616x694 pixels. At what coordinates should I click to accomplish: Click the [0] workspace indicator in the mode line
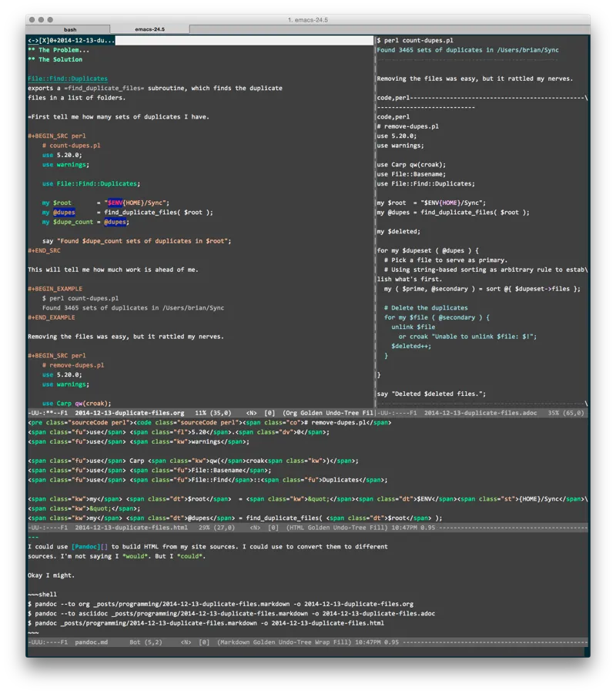pyautogui.click(x=271, y=412)
